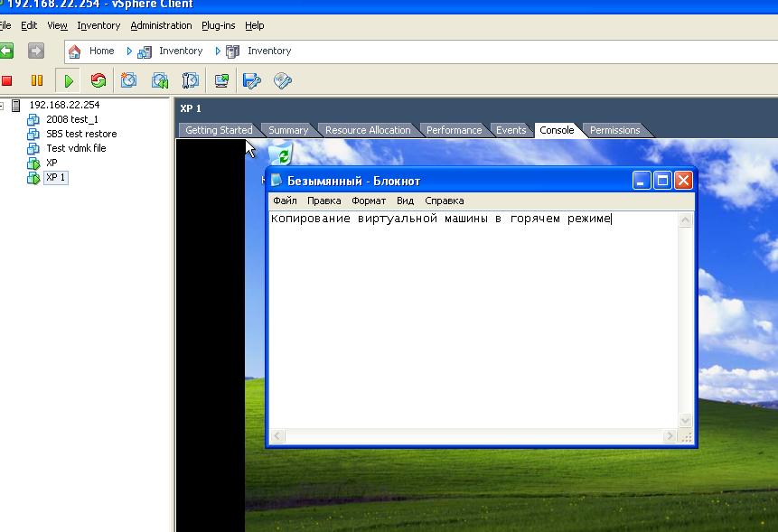Image resolution: width=778 pixels, height=532 pixels.
Task: Open the Файл menu in Notepad
Action: 285,201
